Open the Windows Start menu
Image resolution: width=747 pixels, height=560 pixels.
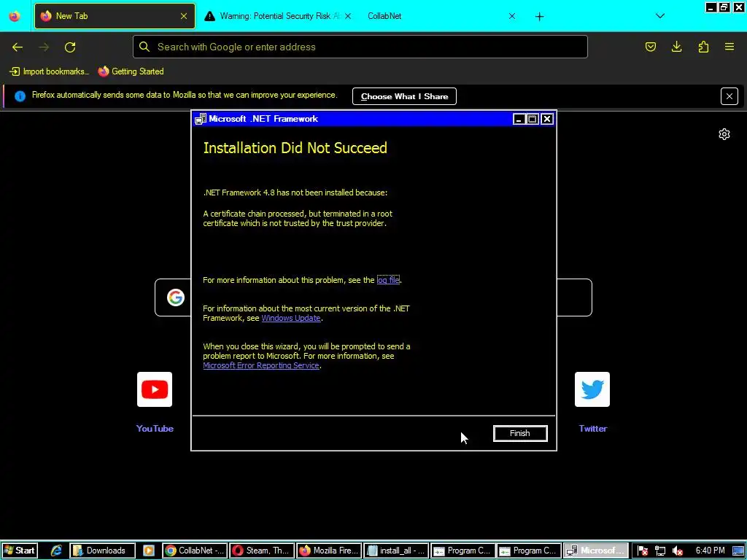(19, 551)
